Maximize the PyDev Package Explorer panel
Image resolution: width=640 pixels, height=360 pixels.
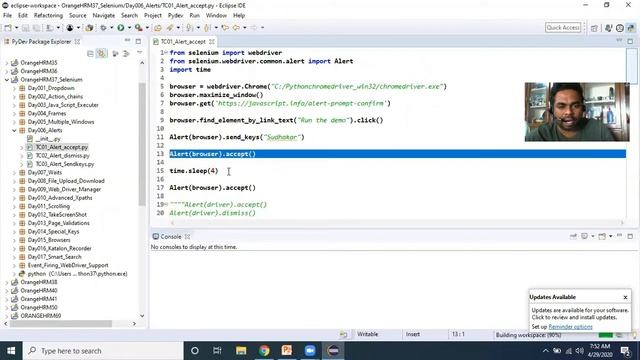(x=138, y=41)
